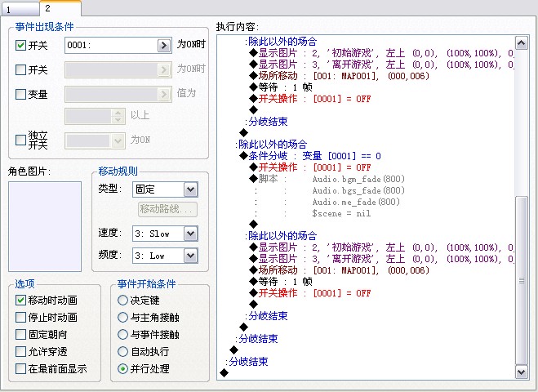Check the 在最前面显示 option
Viewport: 538px width, 392px height.
click(x=20, y=368)
